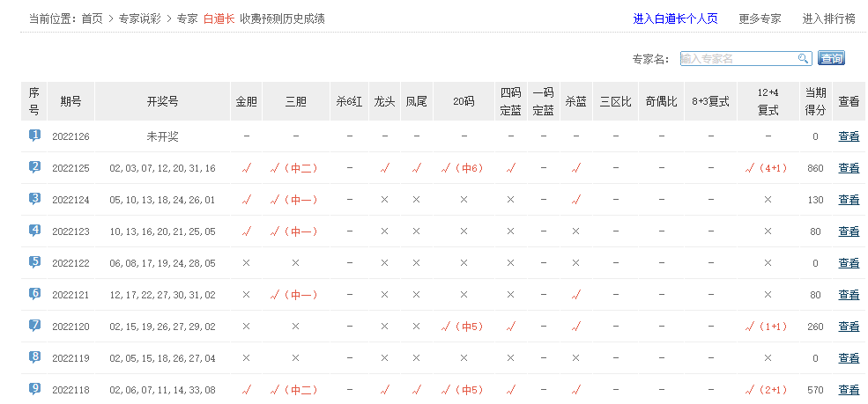This screenshot has height=404, width=868.
Task: Click the rank 6 number badge
Action: tap(34, 294)
